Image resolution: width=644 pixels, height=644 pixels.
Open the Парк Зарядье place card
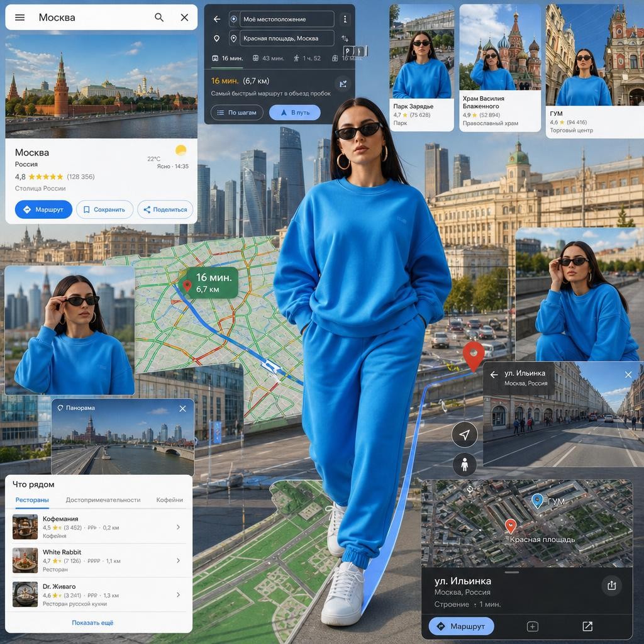tap(421, 68)
